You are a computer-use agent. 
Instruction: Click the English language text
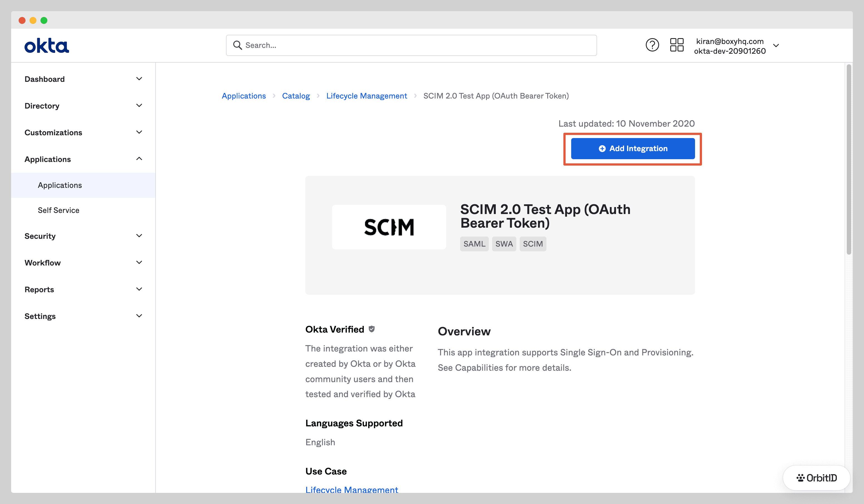(320, 442)
